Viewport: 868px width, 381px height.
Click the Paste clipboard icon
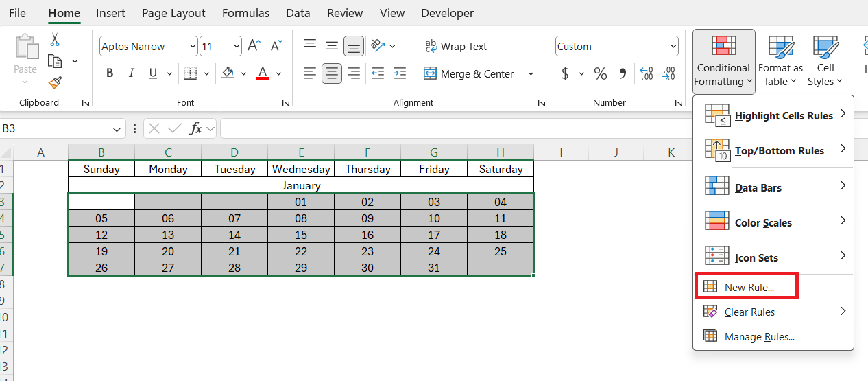click(26, 46)
